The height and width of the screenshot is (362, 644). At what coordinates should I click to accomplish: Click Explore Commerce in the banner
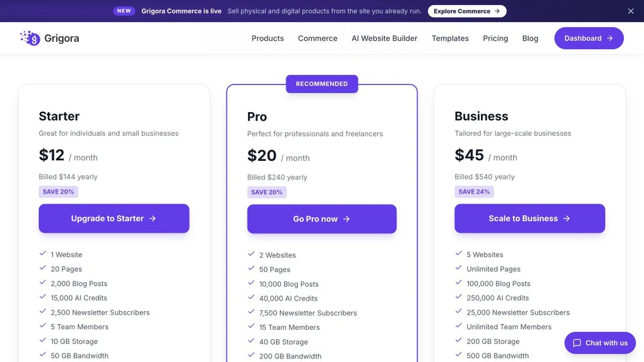point(467,11)
